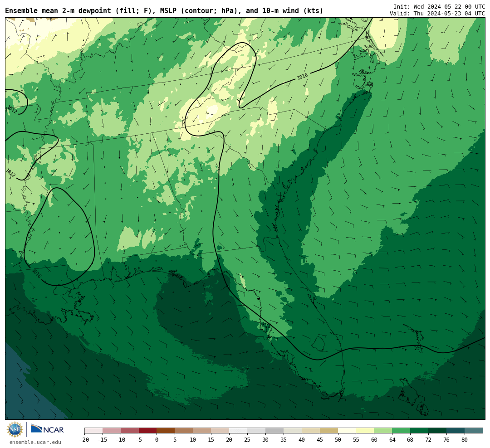
Task: Pick the pale yellow swatch between 55 and 60
Action: click(x=365, y=431)
